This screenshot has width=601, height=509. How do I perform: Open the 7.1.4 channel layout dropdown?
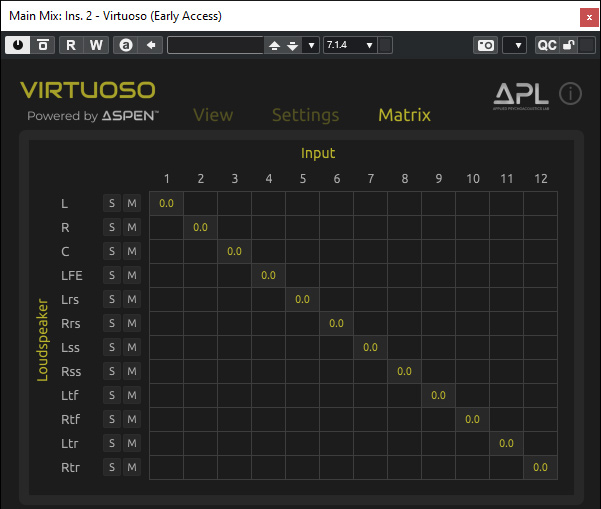tap(350, 45)
